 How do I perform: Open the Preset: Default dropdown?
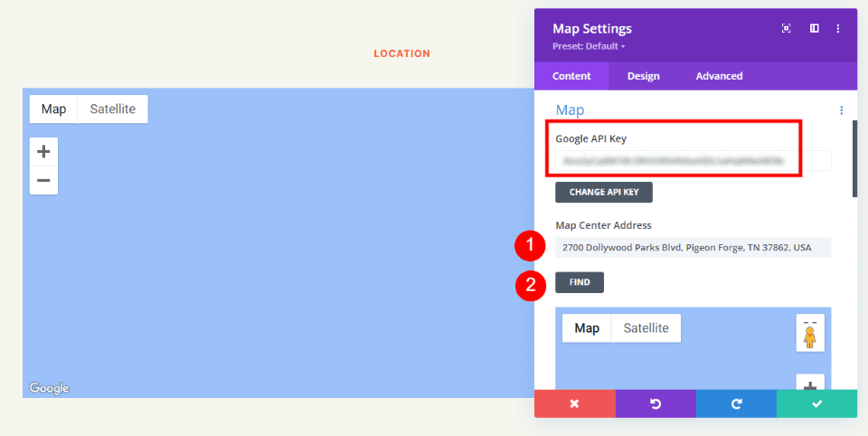click(590, 46)
